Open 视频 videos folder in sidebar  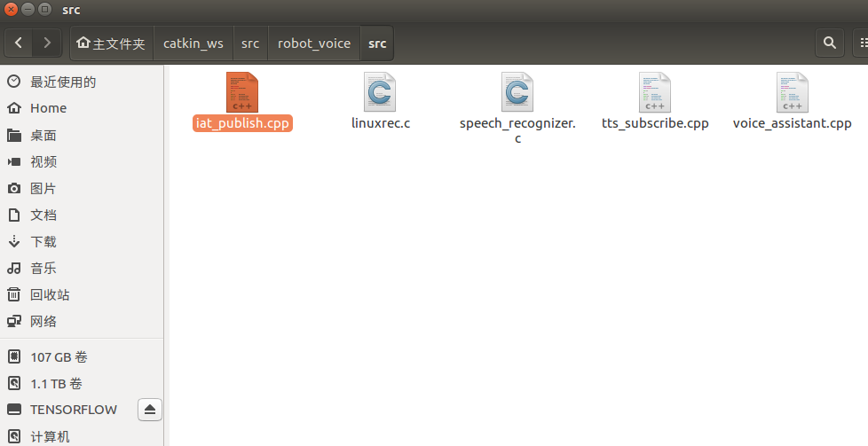(x=82, y=161)
